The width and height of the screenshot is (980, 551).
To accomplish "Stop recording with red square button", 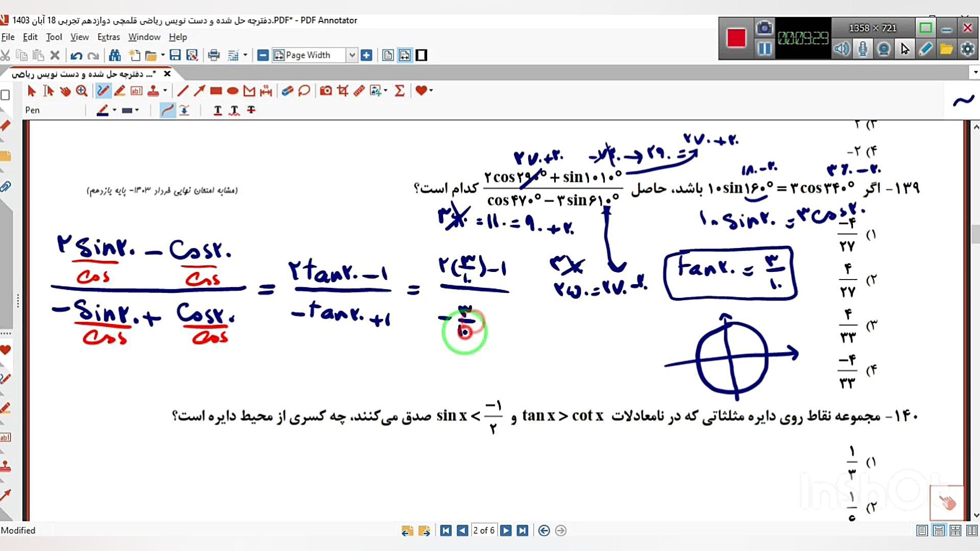I will [736, 38].
